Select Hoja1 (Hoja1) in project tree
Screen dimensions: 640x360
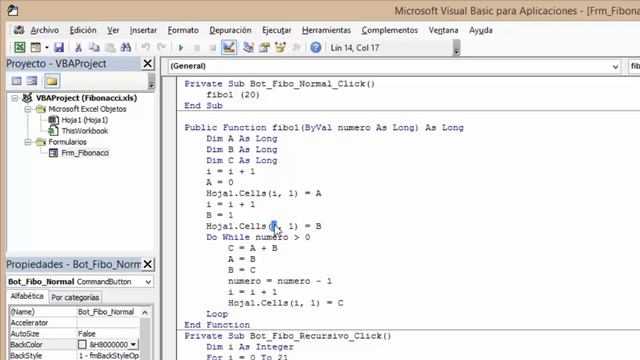(x=84, y=120)
